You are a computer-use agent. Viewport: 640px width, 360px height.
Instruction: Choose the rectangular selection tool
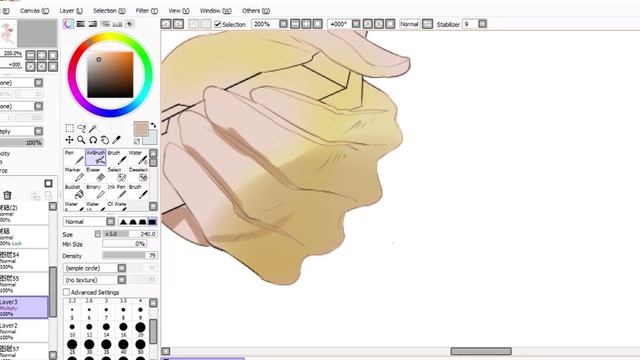tap(70, 128)
